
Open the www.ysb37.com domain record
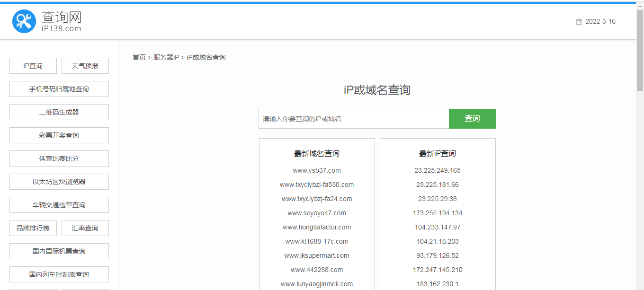coord(316,170)
